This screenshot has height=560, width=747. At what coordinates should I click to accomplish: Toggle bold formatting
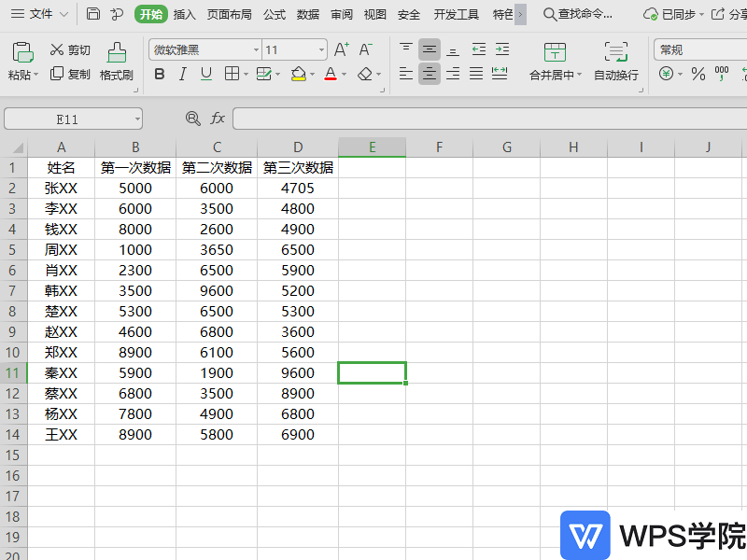159,74
